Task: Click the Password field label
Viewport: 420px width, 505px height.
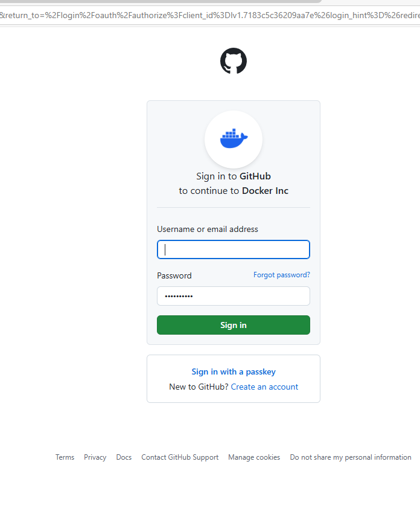Action: [x=174, y=275]
